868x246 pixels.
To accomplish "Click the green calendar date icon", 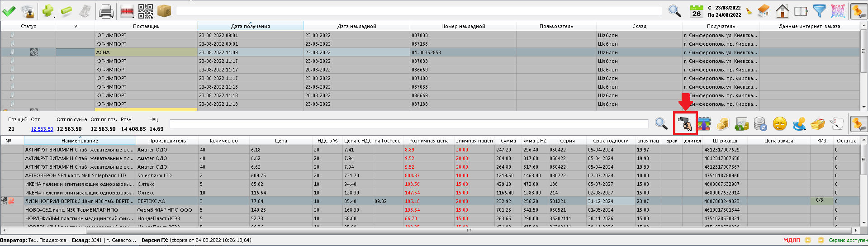I will pos(696,11).
